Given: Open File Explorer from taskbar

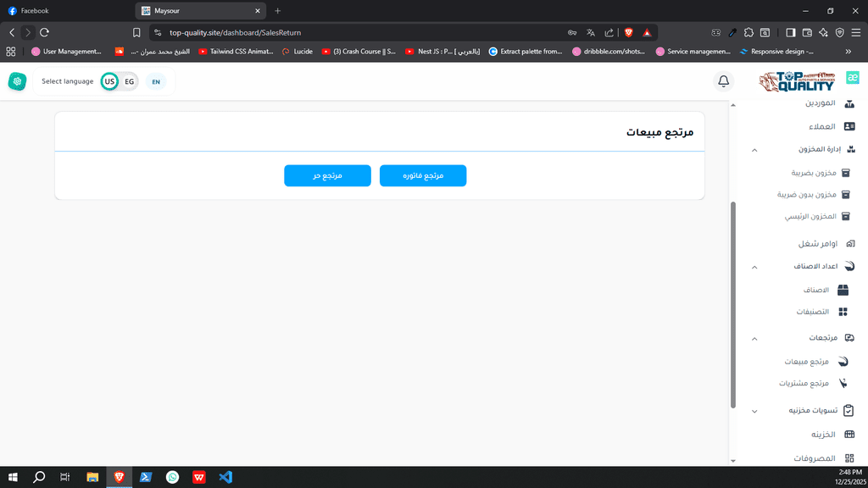Looking at the screenshot, I should 92,477.
